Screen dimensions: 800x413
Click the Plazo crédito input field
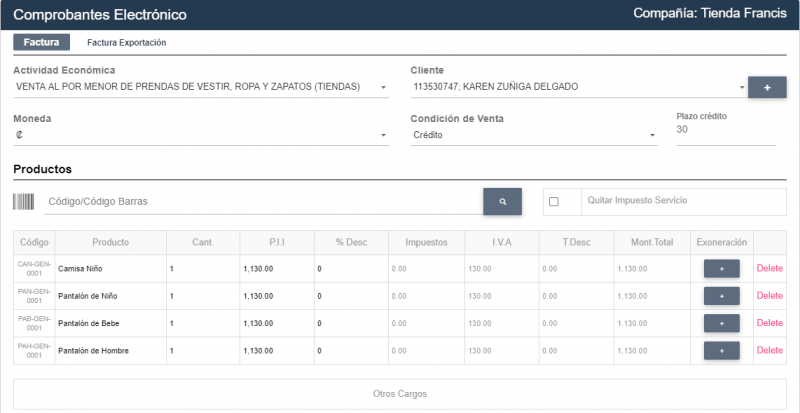(725, 130)
